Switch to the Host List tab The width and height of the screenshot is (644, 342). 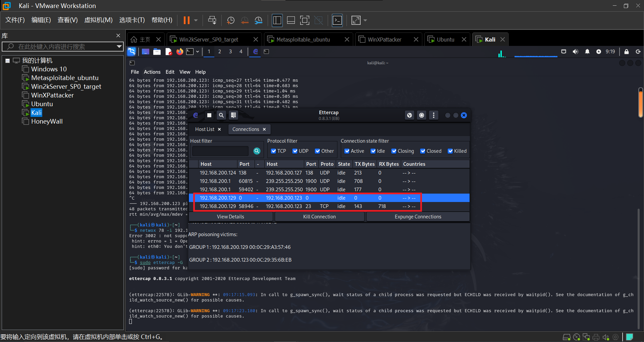pos(205,129)
